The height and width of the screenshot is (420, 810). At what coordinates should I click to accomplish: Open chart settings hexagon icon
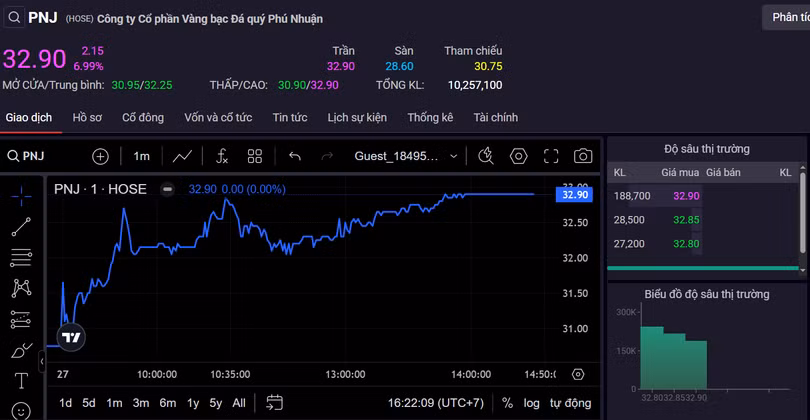[518, 156]
